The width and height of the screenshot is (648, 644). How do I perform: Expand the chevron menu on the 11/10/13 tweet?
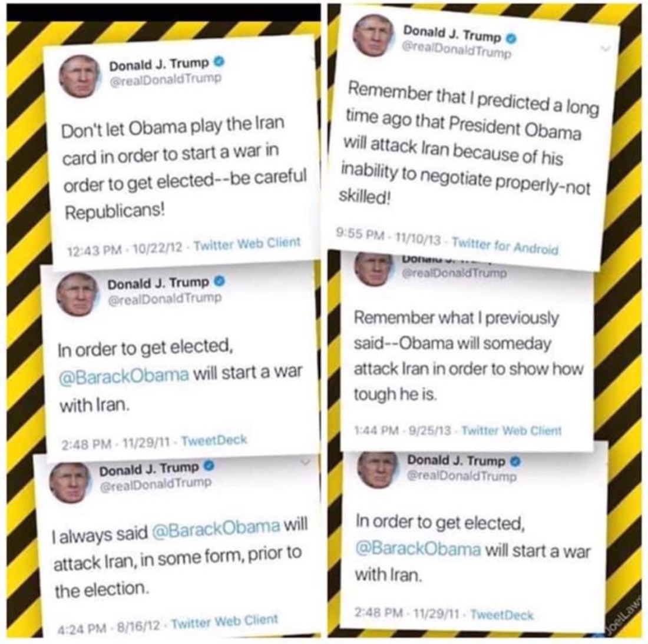[x=606, y=48]
